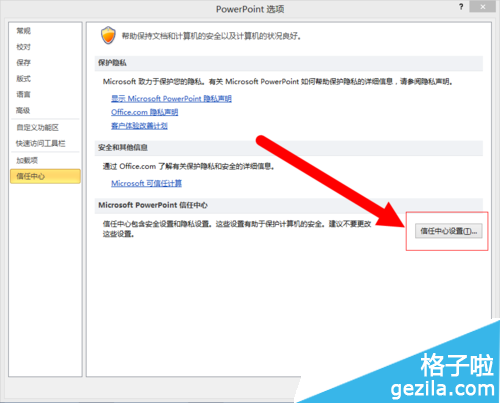The image size is (500, 403).
Task: Open the 高级 options
Action: 24,110
